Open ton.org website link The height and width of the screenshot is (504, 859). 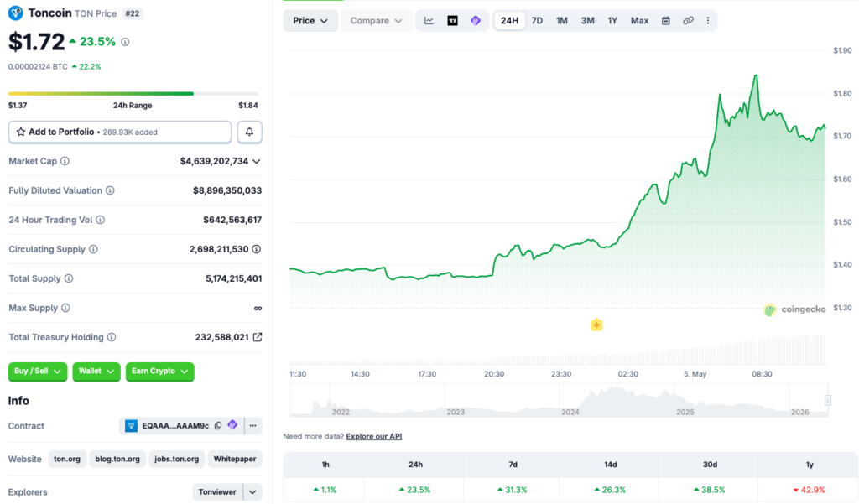point(67,459)
